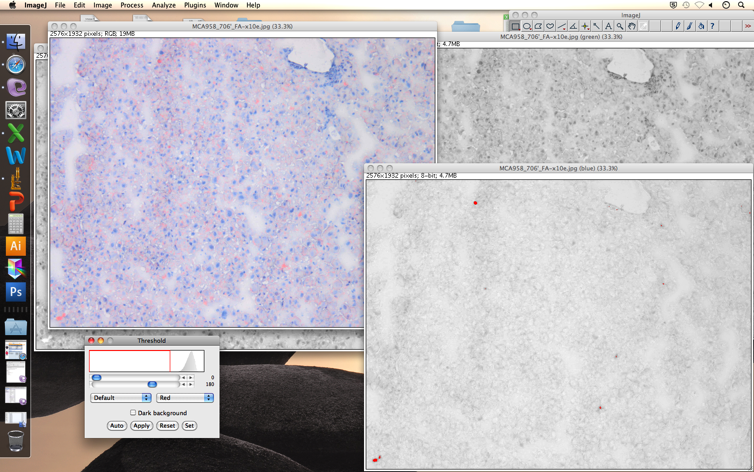Viewport: 754px width, 472px height.
Task: Activate the Magnifying glass tool
Action: click(620, 26)
